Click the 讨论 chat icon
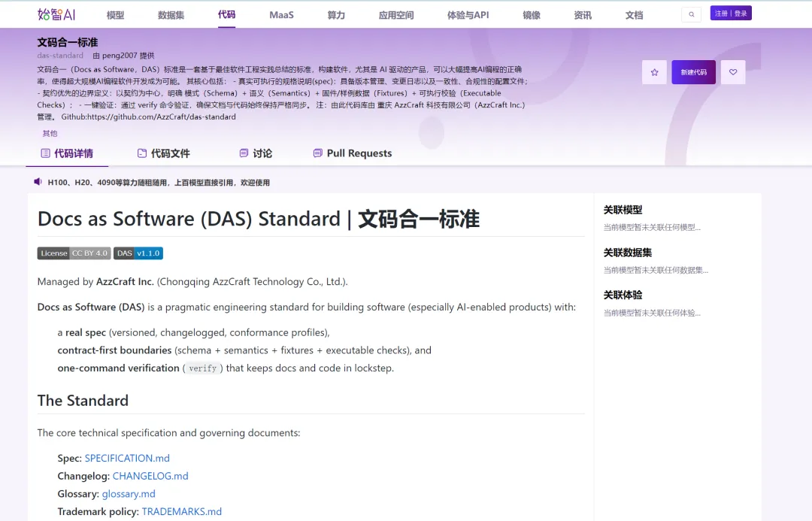Screen dimensions: 812x521 click(x=244, y=153)
